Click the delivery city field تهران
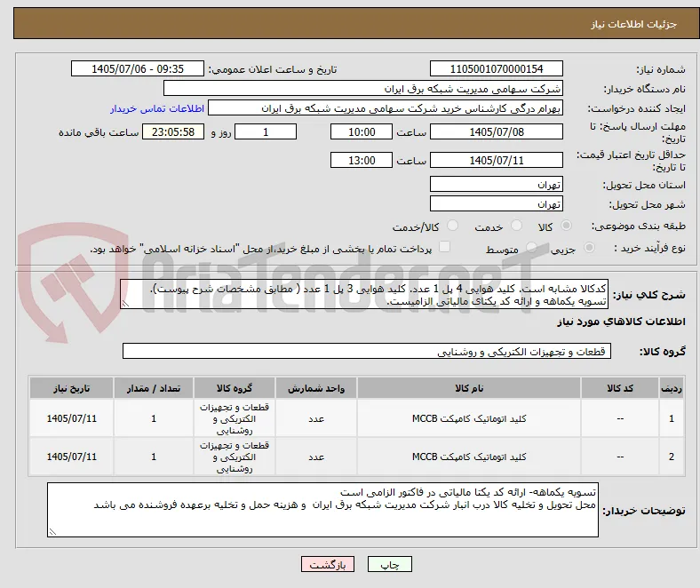The image size is (700, 588). coord(497,203)
